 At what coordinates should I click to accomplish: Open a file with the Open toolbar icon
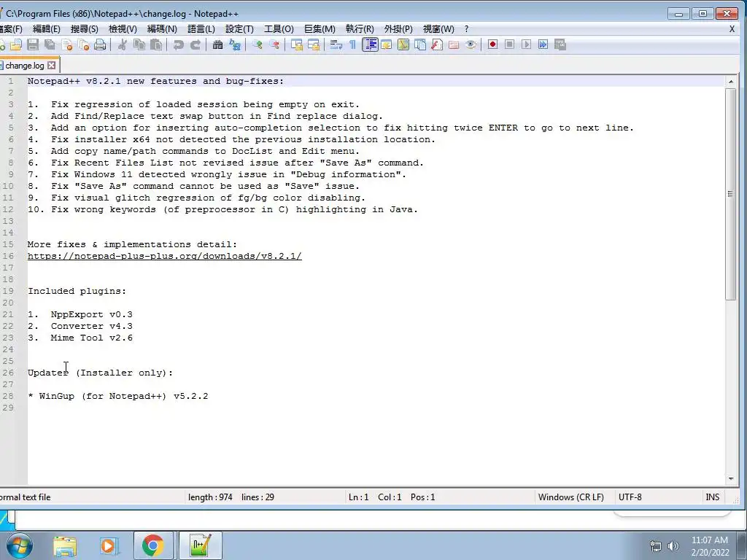pyautogui.click(x=16, y=44)
